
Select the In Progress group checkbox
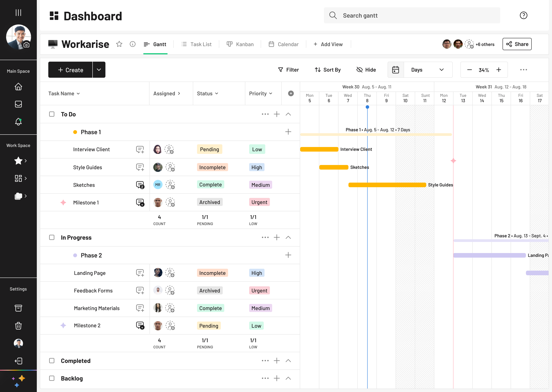[x=52, y=238]
